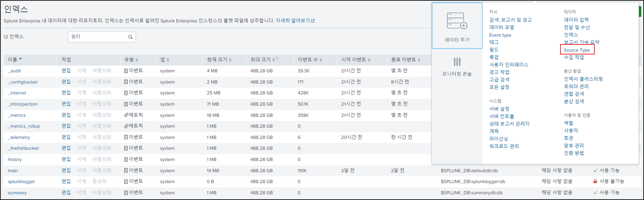The width and height of the screenshot is (644, 200).
Task: Open 인덱서 클러스터링 menu entry
Action: pos(583,79)
